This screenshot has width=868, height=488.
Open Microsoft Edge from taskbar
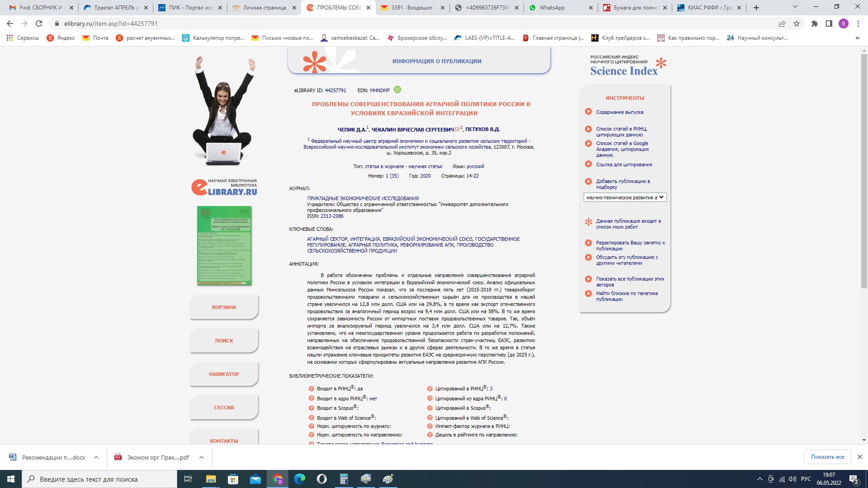(x=300, y=479)
